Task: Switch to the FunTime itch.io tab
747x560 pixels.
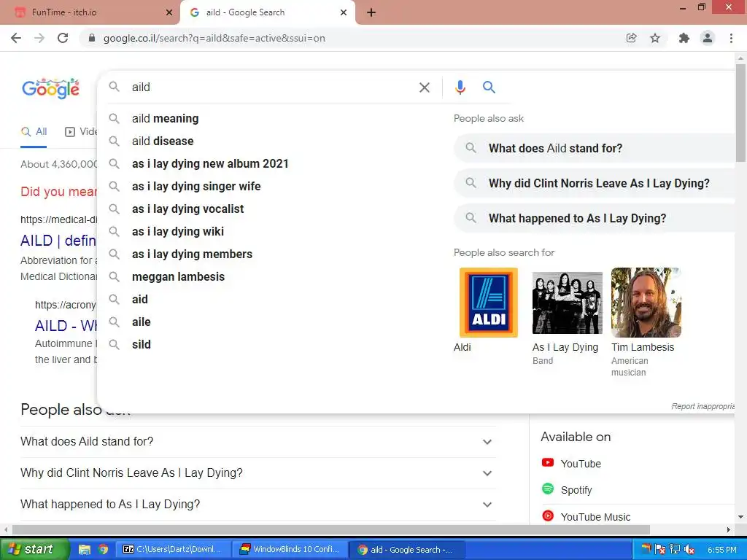Action: (x=90, y=12)
